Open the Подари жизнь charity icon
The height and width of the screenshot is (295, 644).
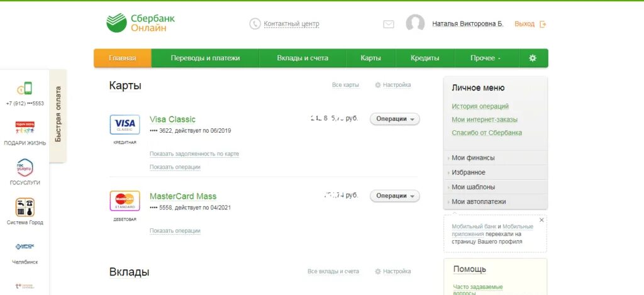coord(25,127)
